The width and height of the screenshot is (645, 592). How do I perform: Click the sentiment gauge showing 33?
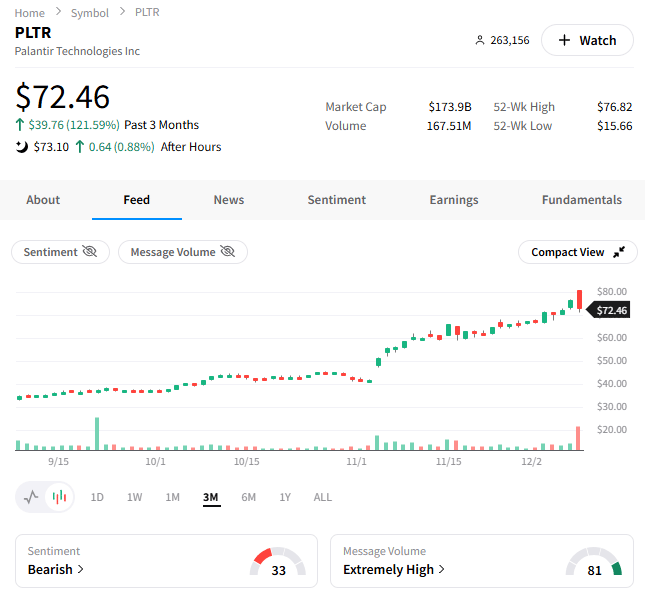point(278,562)
